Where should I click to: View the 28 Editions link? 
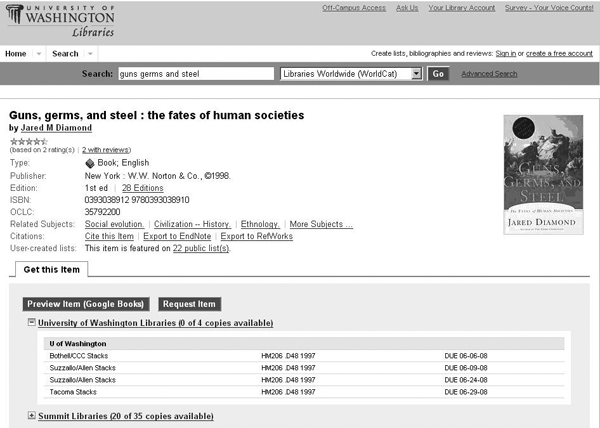[142, 187]
